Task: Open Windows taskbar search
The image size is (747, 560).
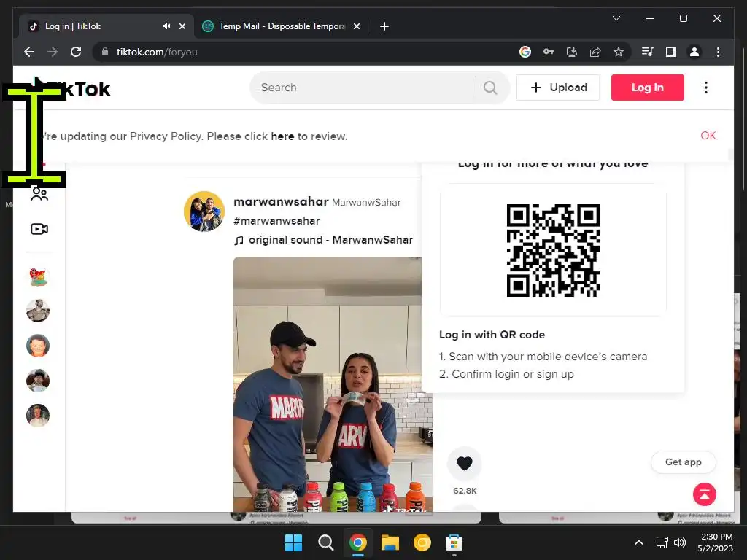Action: tap(326, 542)
